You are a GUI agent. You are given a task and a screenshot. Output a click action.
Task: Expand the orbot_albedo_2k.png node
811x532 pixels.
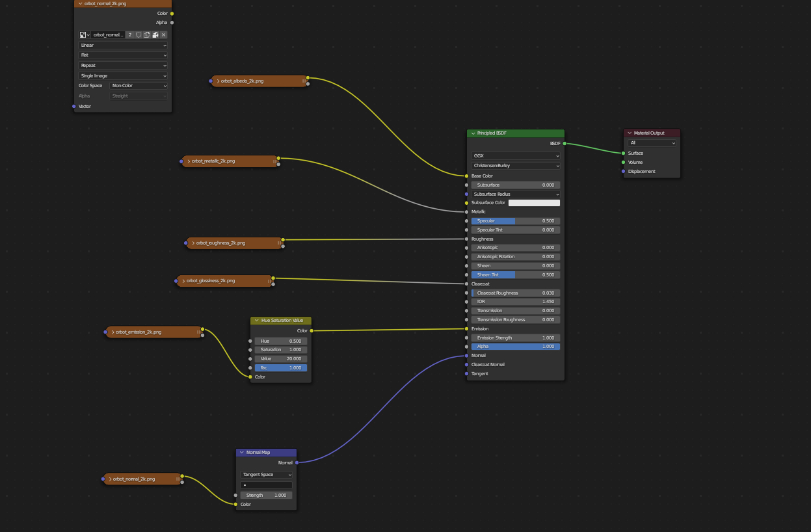click(x=217, y=81)
